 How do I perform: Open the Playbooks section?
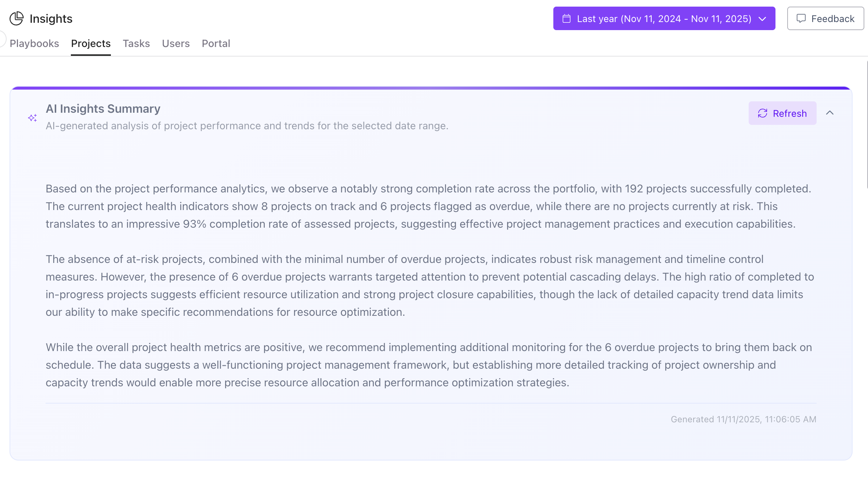point(34,43)
